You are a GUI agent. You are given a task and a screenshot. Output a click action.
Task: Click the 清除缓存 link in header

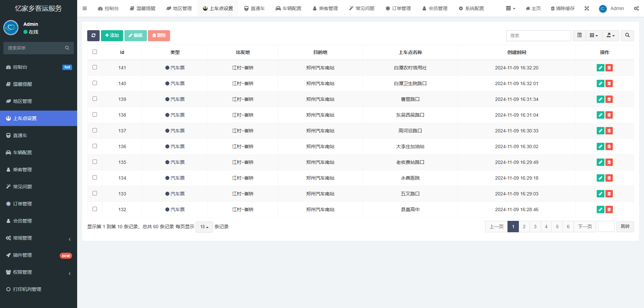pos(562,8)
